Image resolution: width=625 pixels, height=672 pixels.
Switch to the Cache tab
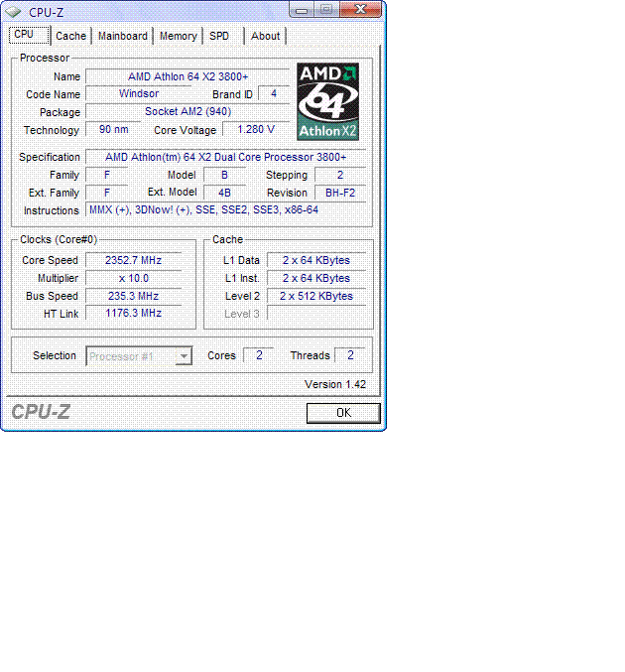point(70,36)
